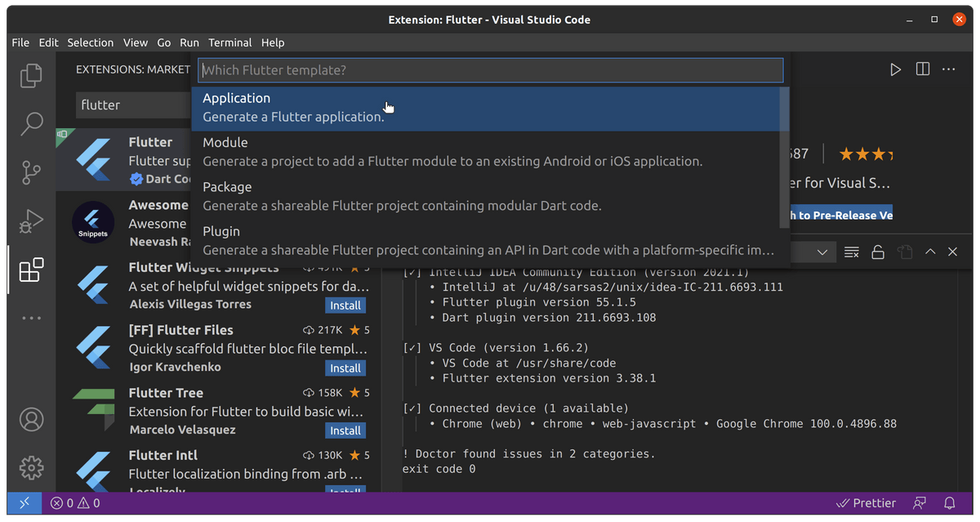
Task: Open the Terminal menu
Action: (x=229, y=42)
